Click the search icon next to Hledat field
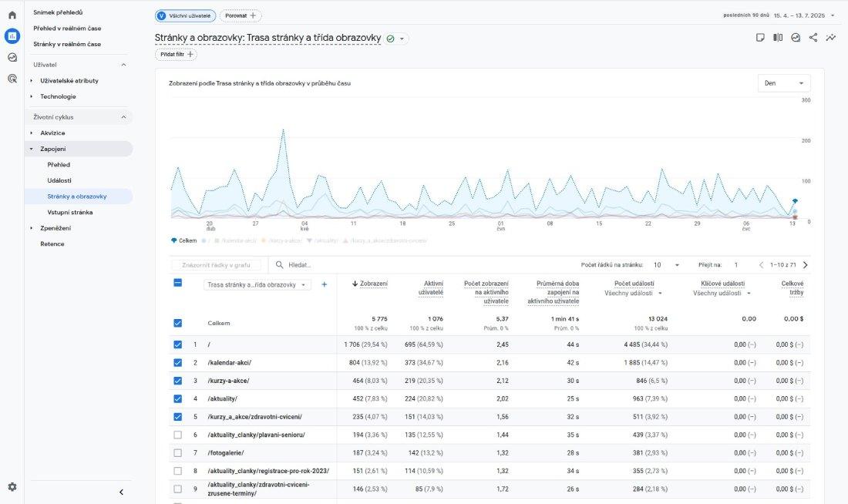Viewport: 848px width, 504px height. (x=279, y=264)
